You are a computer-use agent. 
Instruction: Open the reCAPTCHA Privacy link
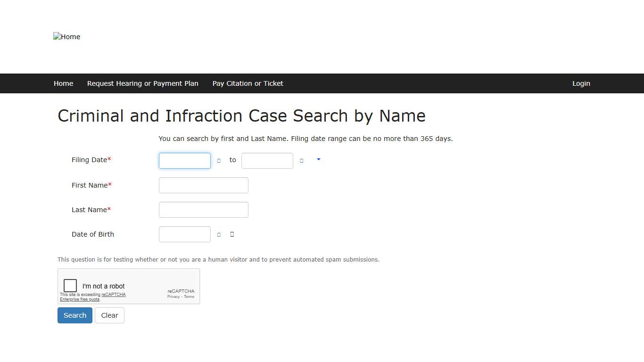pos(173,296)
